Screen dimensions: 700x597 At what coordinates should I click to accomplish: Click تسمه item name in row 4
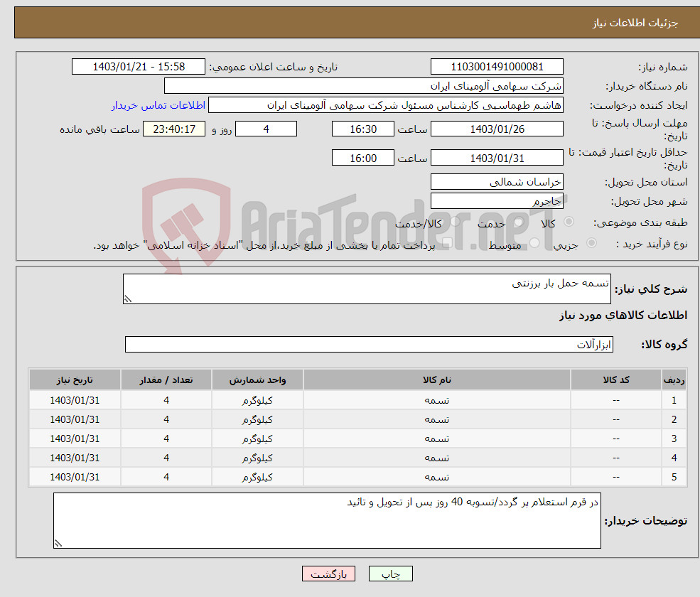(436, 458)
